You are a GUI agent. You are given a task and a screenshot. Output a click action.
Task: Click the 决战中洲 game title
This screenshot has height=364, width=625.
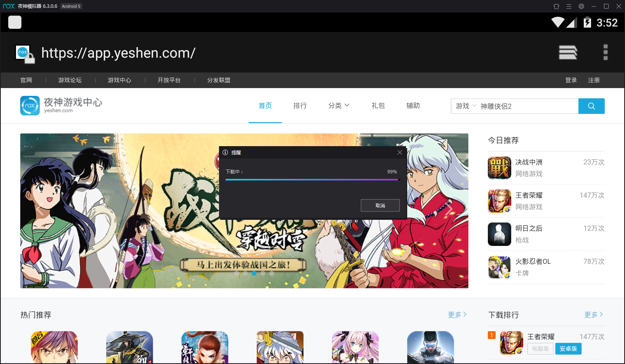point(529,162)
